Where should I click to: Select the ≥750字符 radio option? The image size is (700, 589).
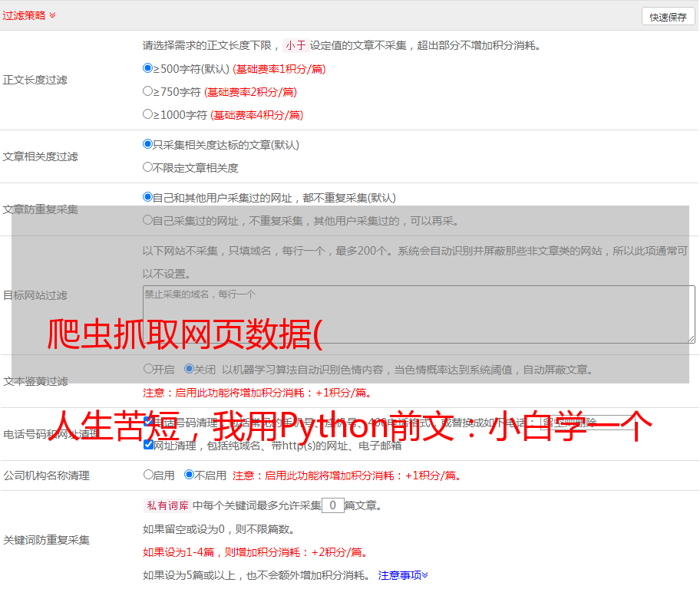coord(147,91)
